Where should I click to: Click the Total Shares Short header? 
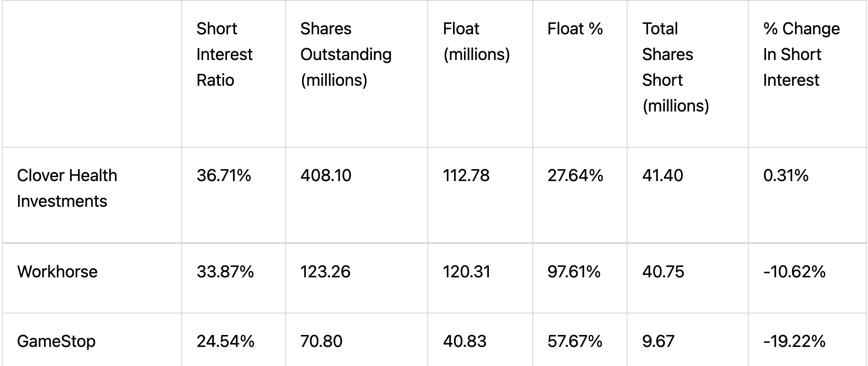point(675,67)
